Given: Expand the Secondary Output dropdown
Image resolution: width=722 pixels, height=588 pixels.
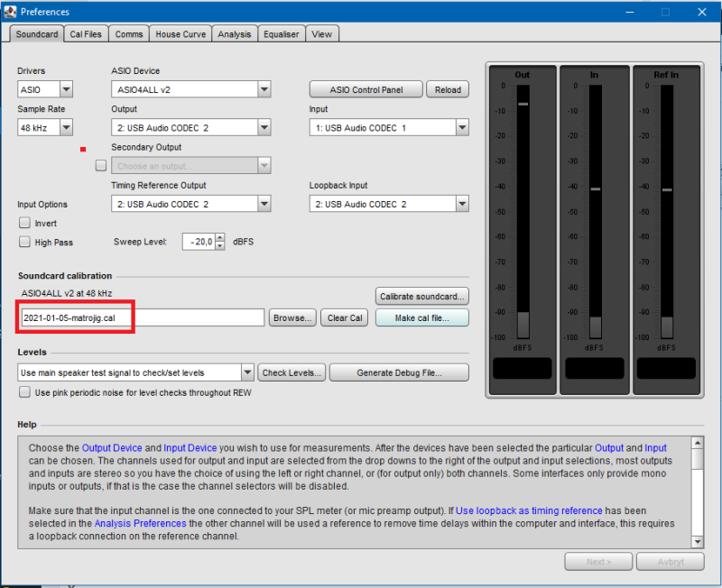Looking at the screenshot, I should click(x=191, y=166).
